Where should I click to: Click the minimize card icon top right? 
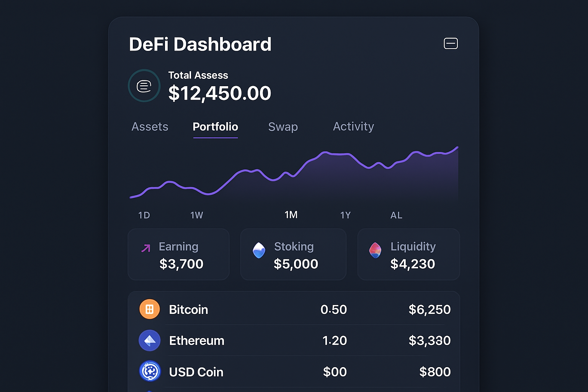(x=451, y=43)
